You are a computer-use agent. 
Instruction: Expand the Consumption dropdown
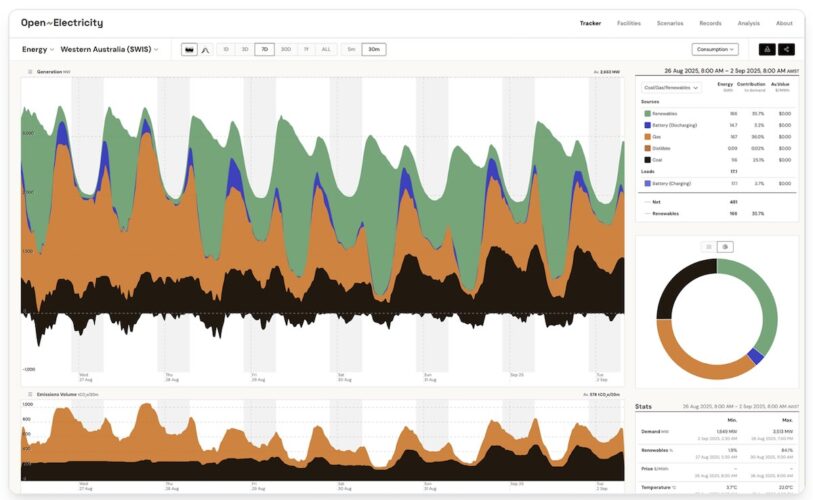(x=715, y=49)
